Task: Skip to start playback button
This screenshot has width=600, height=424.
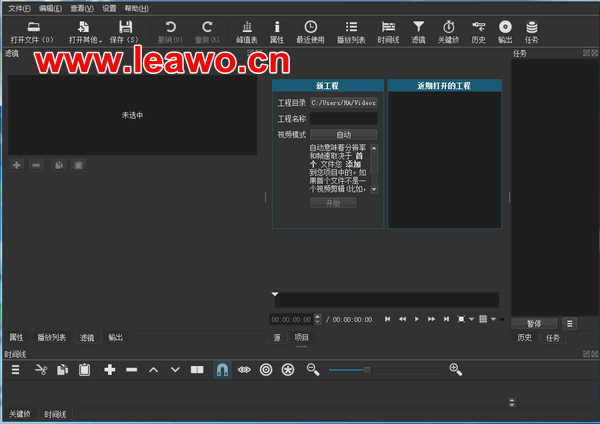Action: (x=387, y=319)
